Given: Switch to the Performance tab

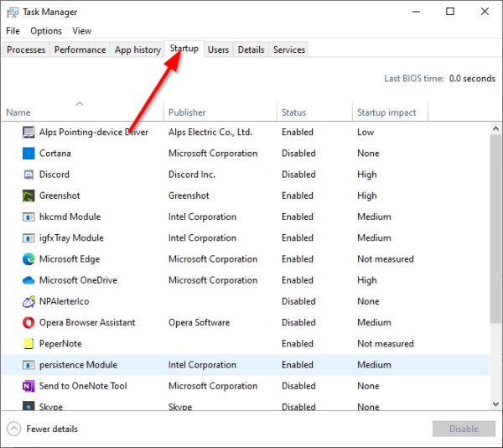Looking at the screenshot, I should click(x=80, y=49).
